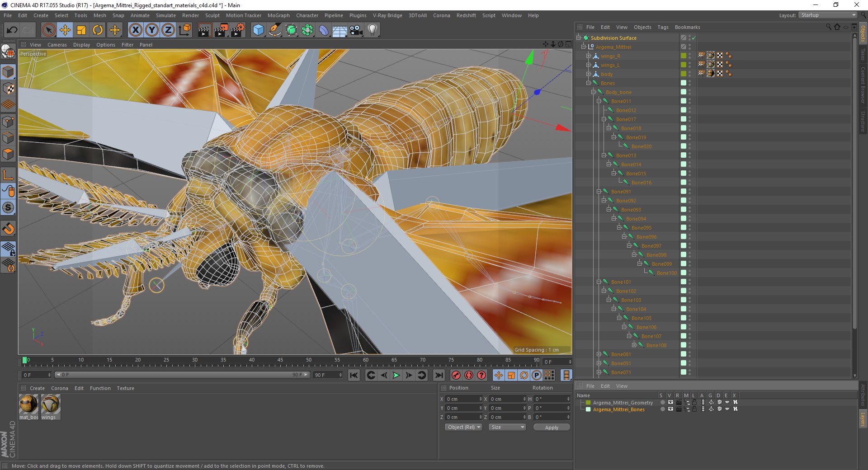Click timeline ruler at frame 45
Screen dimensions: 868x470
280,361
